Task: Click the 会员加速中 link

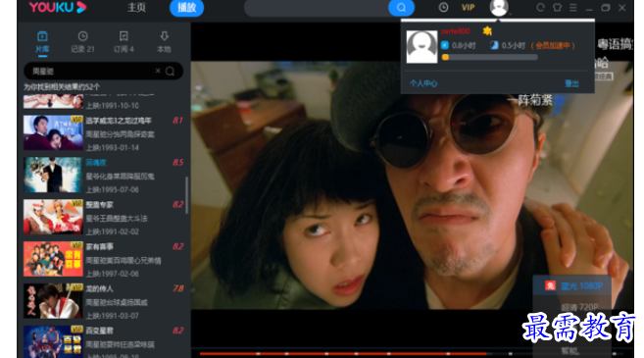Action: (553, 46)
